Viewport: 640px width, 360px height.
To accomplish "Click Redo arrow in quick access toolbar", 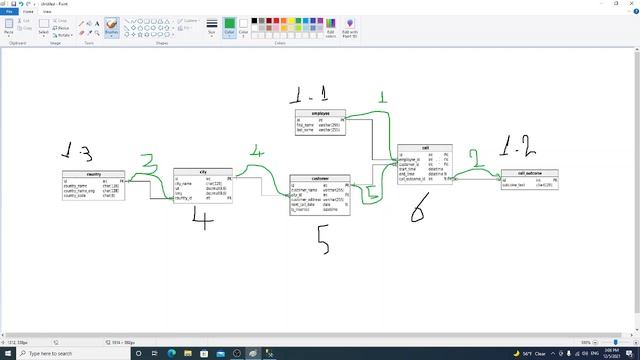I will pos(28,4).
